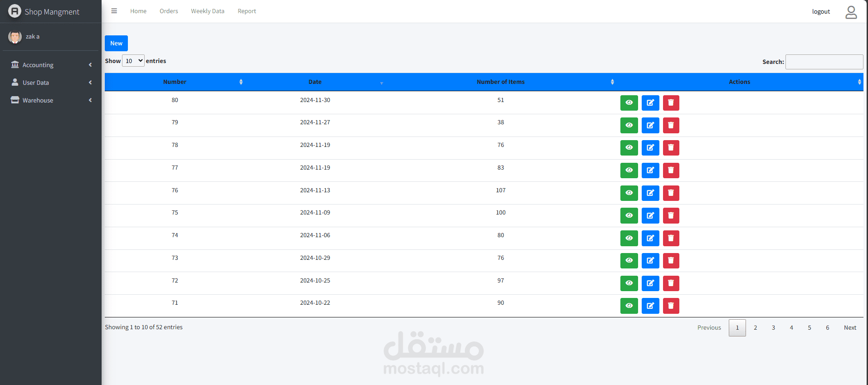Screen dimensions: 868x385
Task: Open the user profile icon beside logout
Action: pyautogui.click(x=851, y=12)
